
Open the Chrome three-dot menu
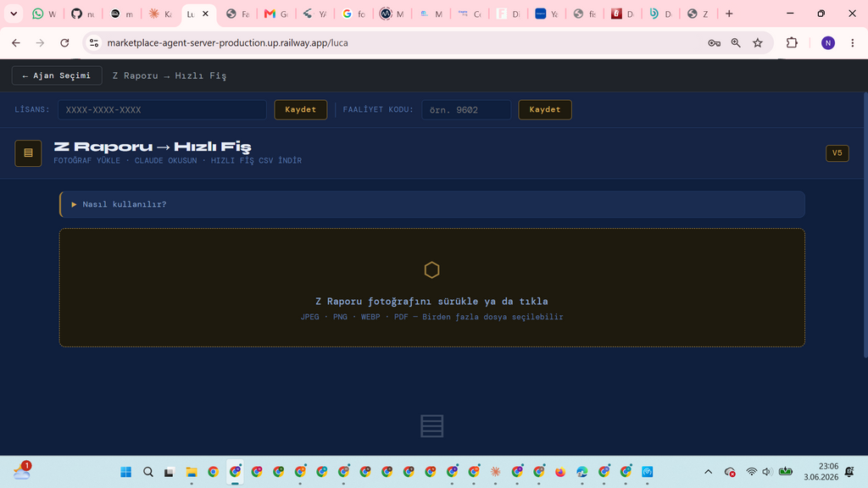[x=853, y=42]
